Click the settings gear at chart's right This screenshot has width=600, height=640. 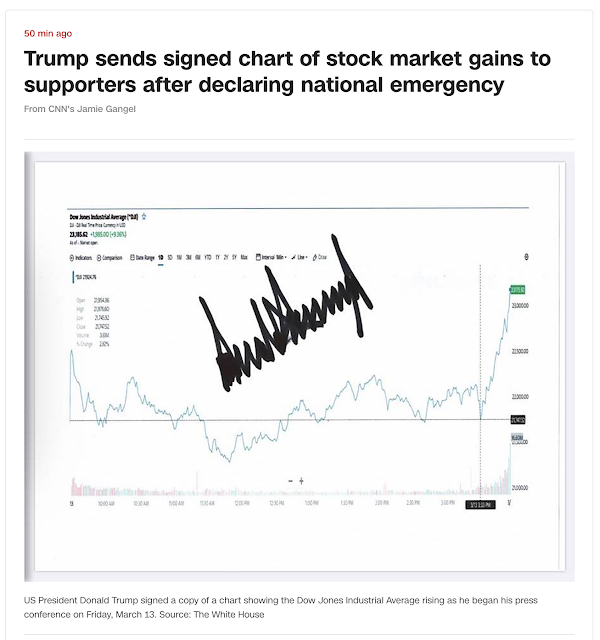click(x=527, y=257)
